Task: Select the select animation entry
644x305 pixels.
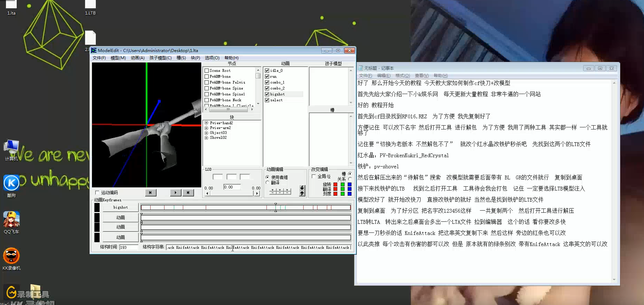Action: point(276,100)
